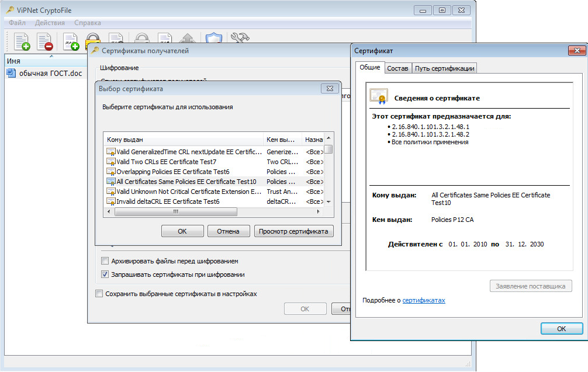Click the horizontal scrollbar right arrow
Screen dimensions: 588x372
[x=319, y=211]
